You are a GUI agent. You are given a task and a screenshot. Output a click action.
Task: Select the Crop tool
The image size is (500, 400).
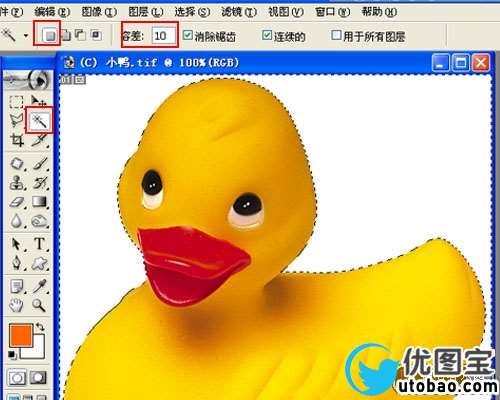17,140
